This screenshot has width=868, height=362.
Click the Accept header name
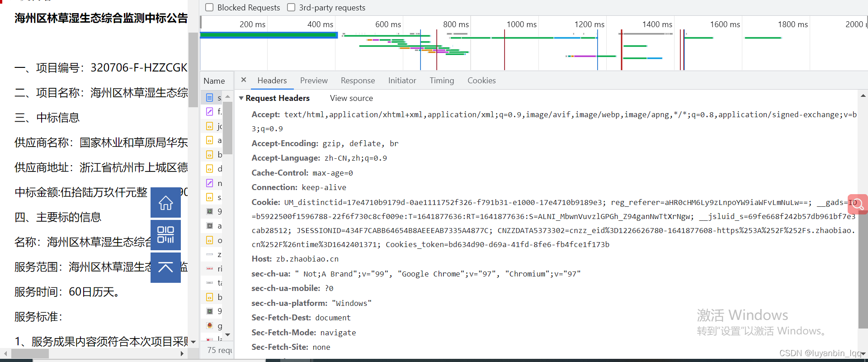(266, 114)
